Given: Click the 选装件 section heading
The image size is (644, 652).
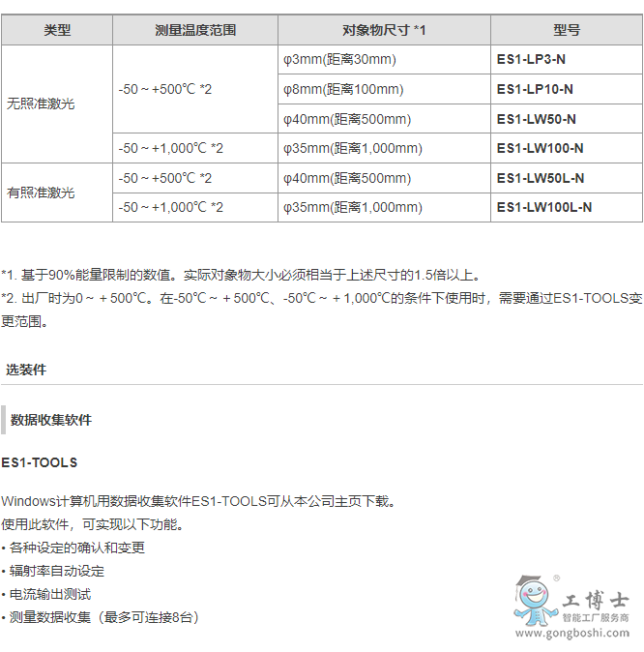Looking at the screenshot, I should coord(26,370).
